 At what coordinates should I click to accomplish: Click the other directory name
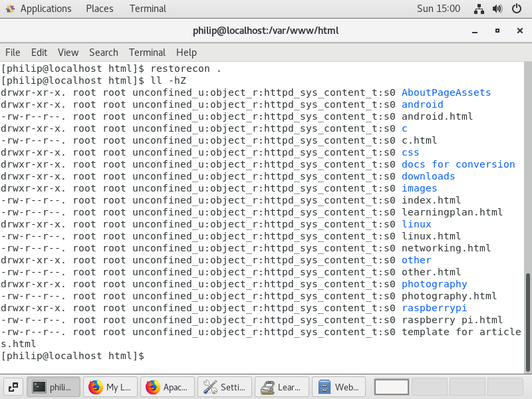tap(416, 260)
